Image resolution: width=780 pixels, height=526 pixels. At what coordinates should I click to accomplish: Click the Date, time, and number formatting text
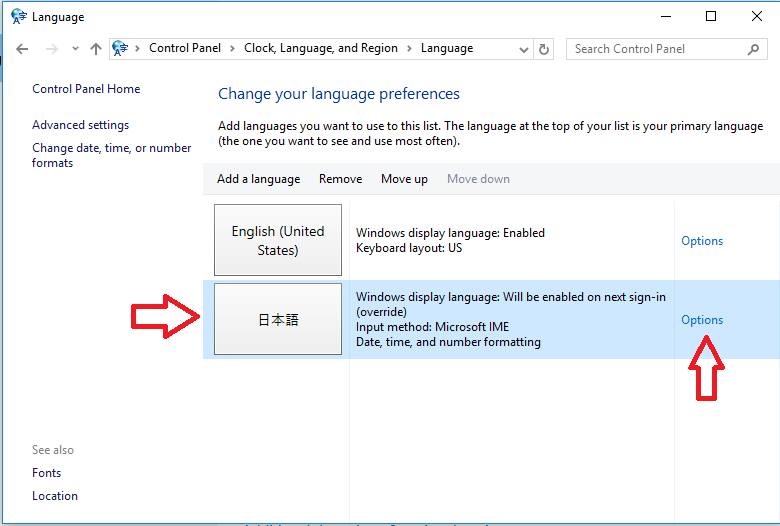448,342
